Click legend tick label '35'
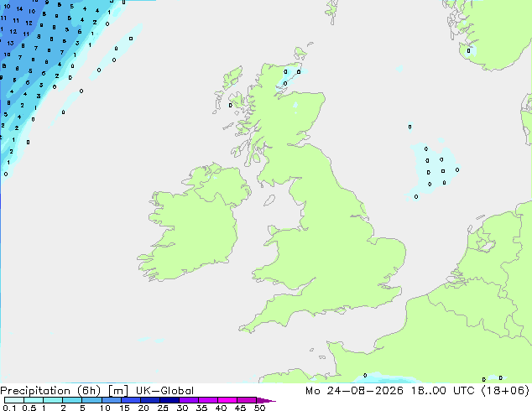 (x=201, y=408)
